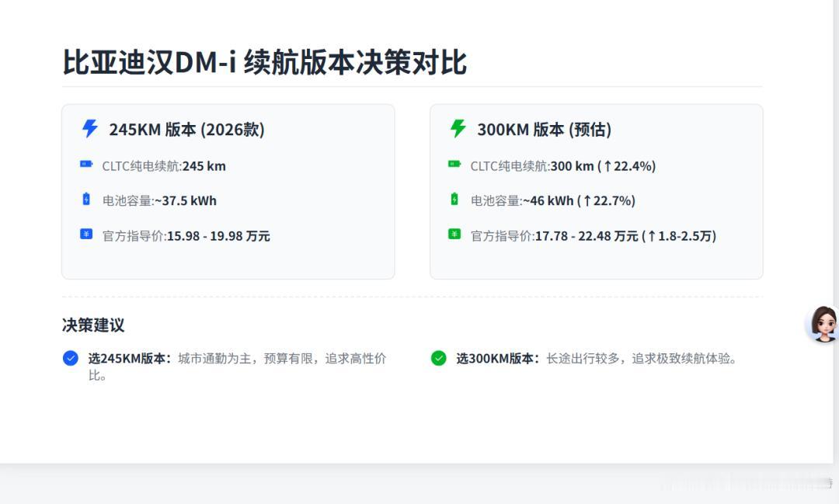Click the title 比亚迪汉DM-i 续航版本决策对比
Screen dimensions: 839x504
coord(265,62)
